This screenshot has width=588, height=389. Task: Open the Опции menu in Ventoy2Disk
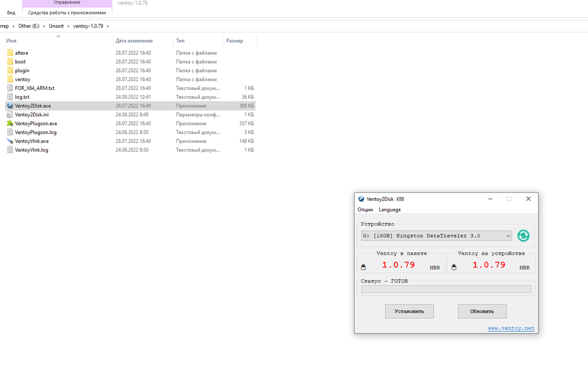365,209
